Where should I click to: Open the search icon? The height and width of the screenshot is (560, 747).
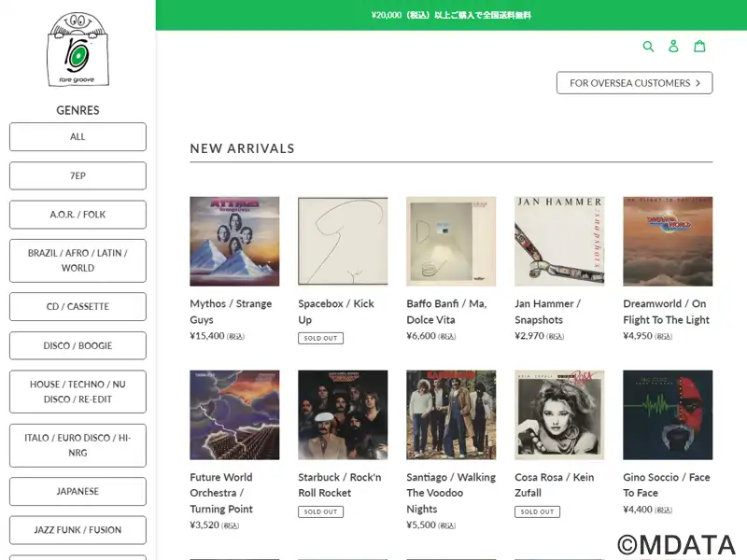[649, 47]
